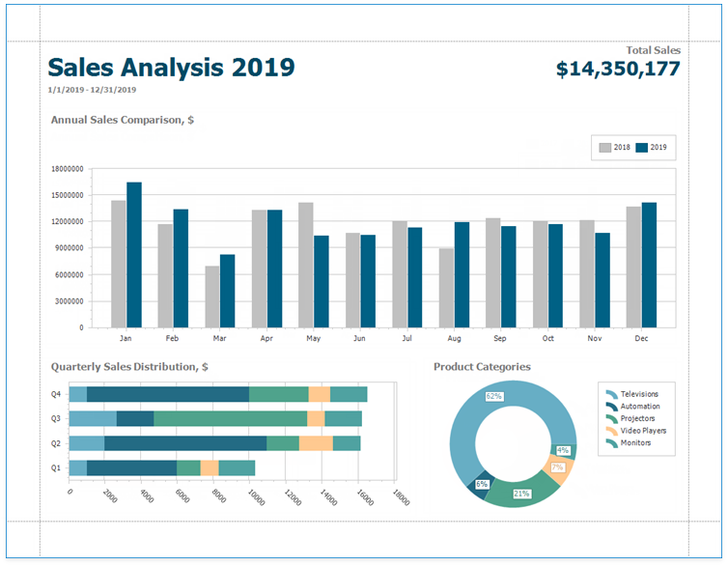This screenshot has height=566, width=728.
Task: Click the gray 2018 bar for May
Action: [305, 265]
